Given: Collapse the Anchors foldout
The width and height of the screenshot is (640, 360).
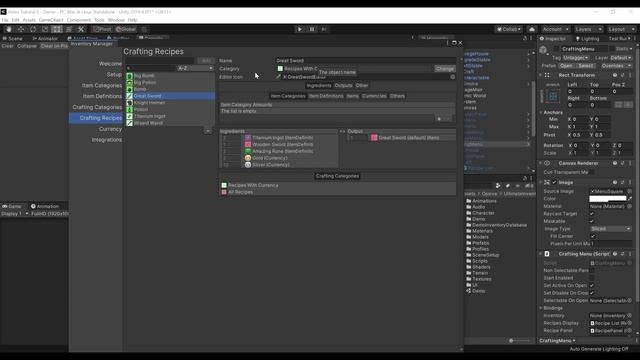Looking at the screenshot, I should (x=541, y=112).
